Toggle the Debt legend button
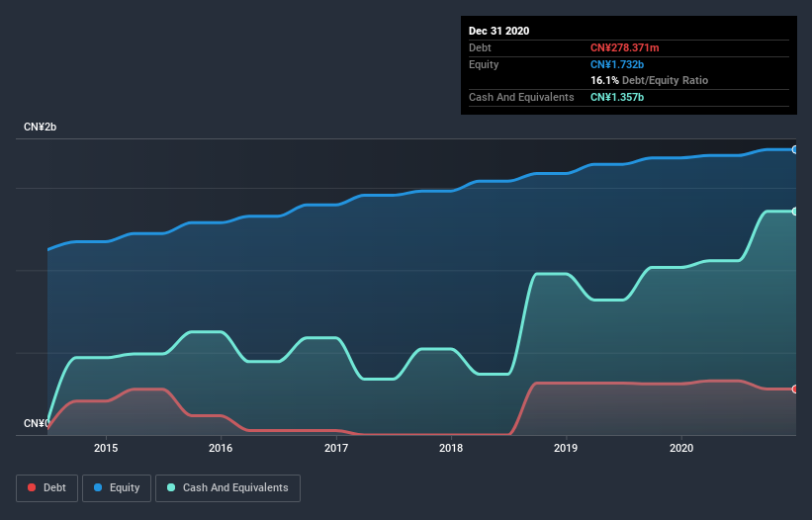The image size is (812, 520). (x=46, y=488)
